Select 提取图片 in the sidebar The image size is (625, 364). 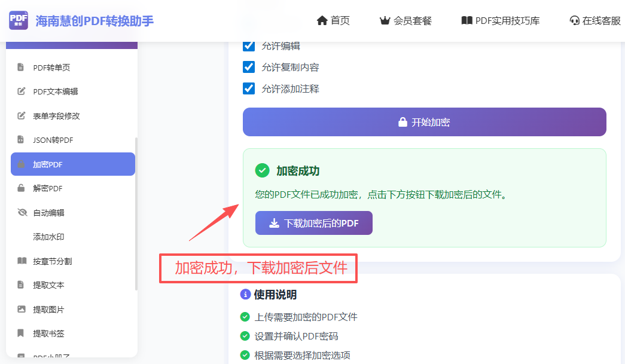coord(73,310)
